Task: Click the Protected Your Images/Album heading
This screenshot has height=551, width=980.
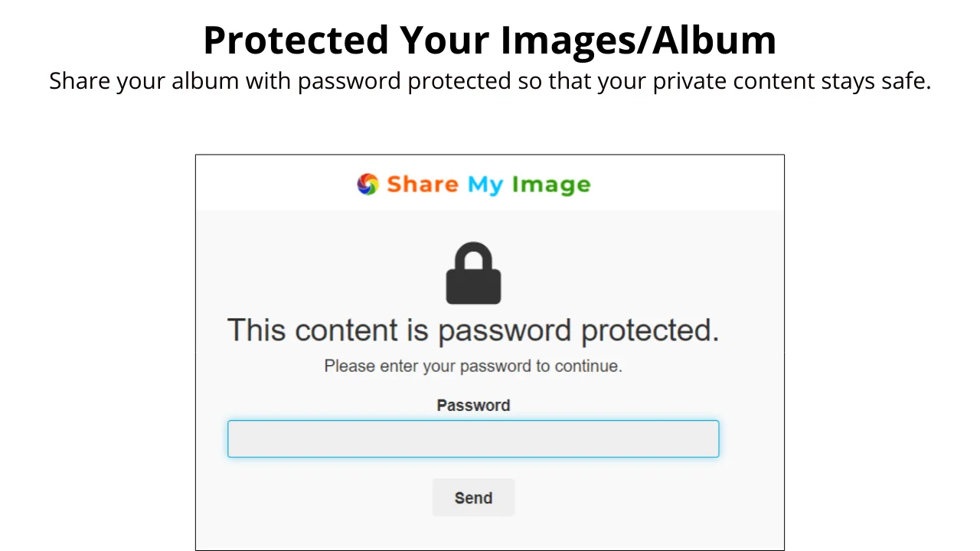Action: pos(489,40)
